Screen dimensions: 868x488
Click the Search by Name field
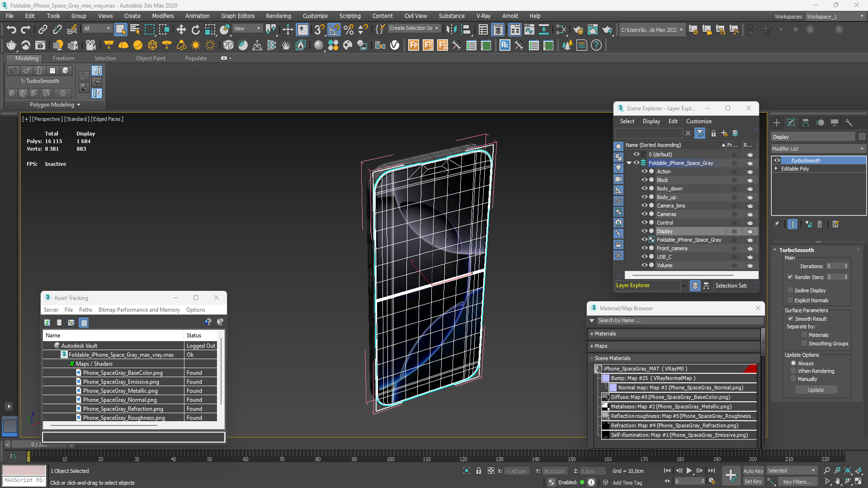(x=680, y=320)
